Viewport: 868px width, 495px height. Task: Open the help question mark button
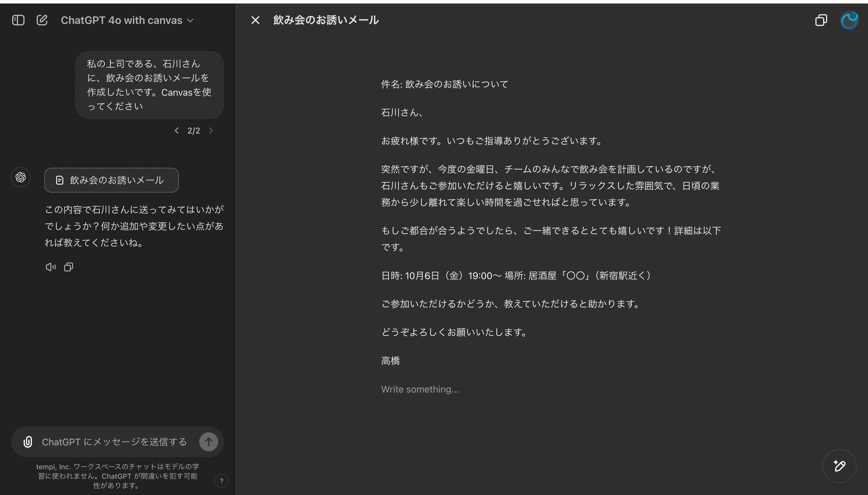point(221,481)
